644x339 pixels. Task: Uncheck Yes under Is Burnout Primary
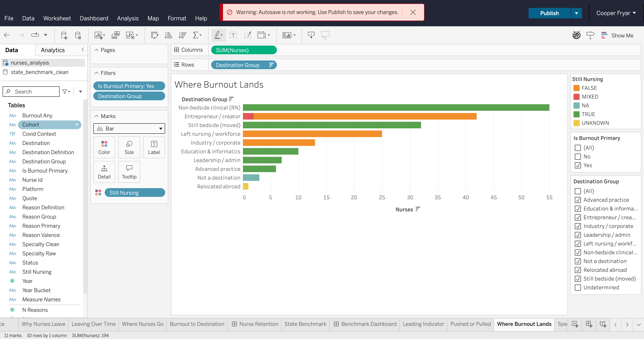(577, 165)
